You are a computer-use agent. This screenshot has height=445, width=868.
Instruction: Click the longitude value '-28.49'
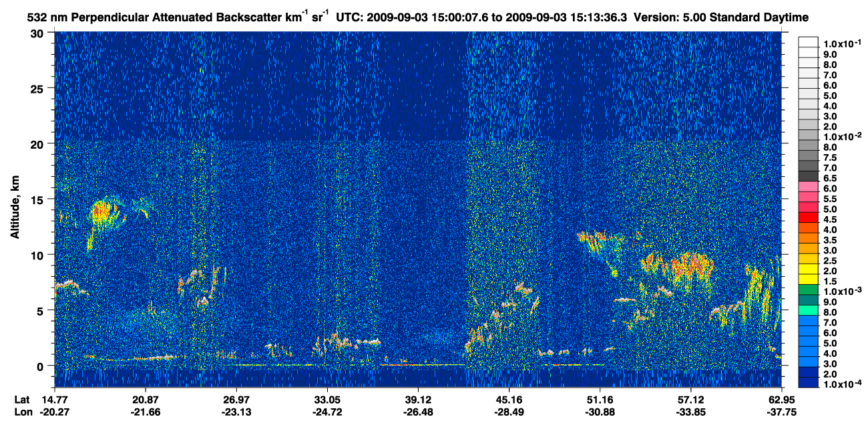point(509,412)
